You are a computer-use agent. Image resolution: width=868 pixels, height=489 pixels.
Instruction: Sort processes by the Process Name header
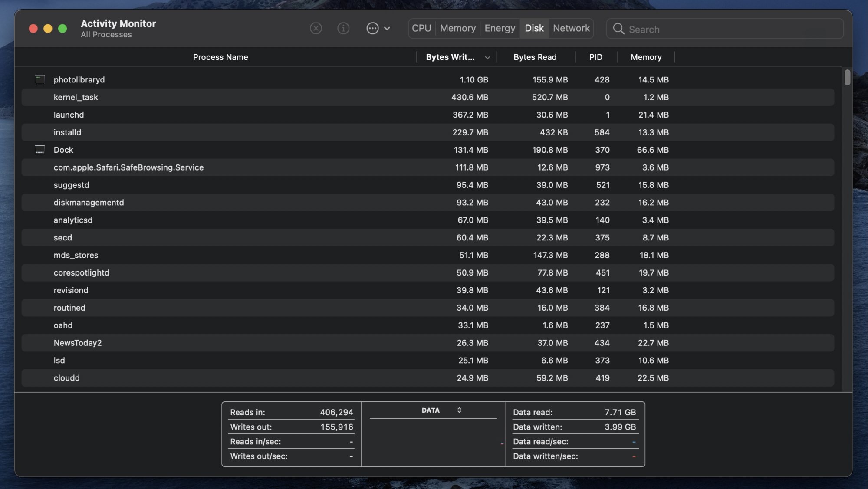coord(220,57)
